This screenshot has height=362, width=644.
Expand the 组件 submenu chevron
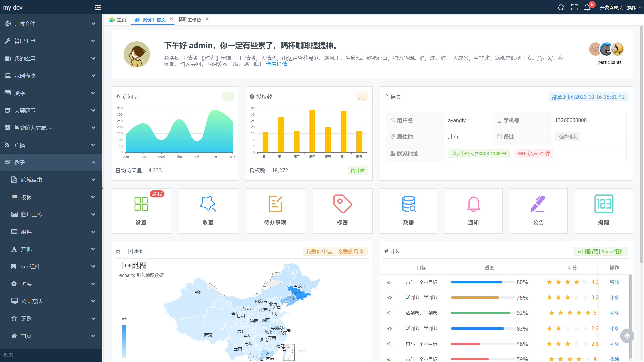[93, 232]
